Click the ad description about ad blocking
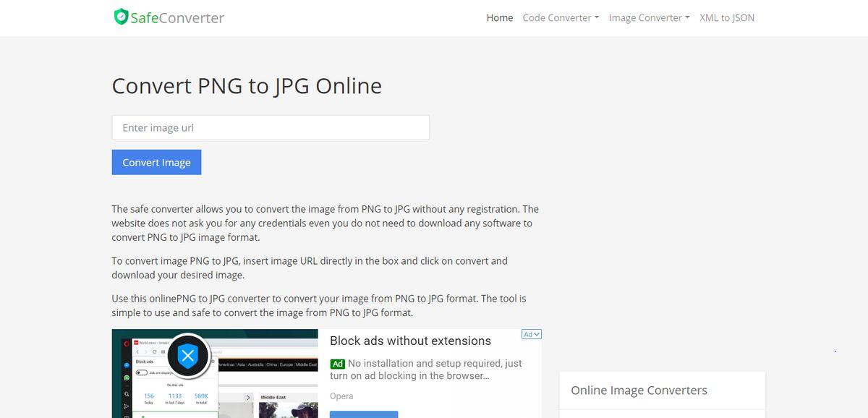The width and height of the screenshot is (868, 418). pos(427,370)
